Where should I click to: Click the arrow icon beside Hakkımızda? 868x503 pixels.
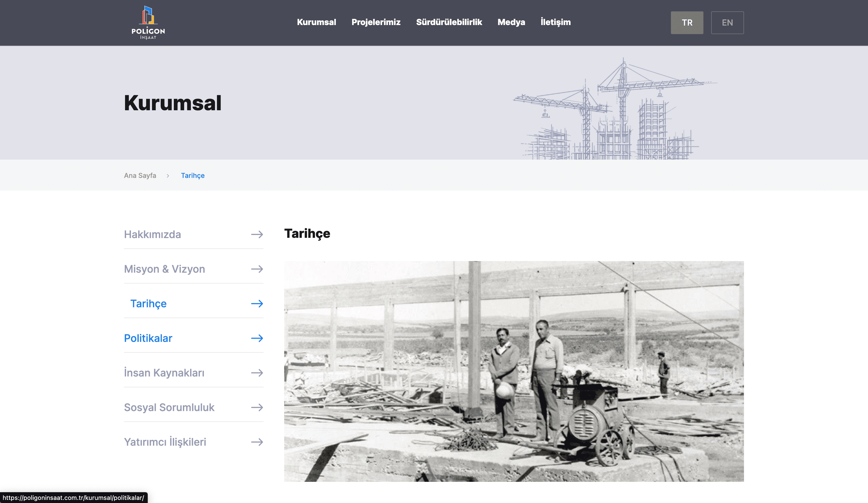(257, 234)
